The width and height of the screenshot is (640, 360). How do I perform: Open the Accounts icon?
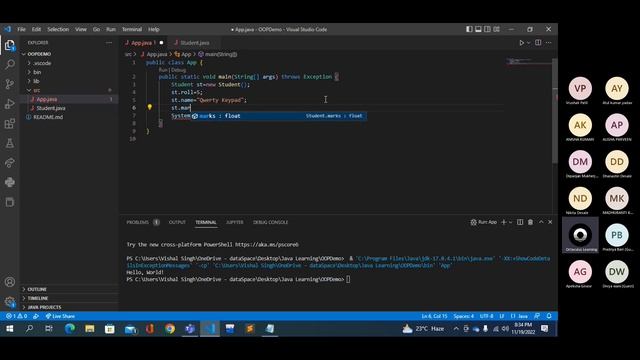tap(10, 282)
